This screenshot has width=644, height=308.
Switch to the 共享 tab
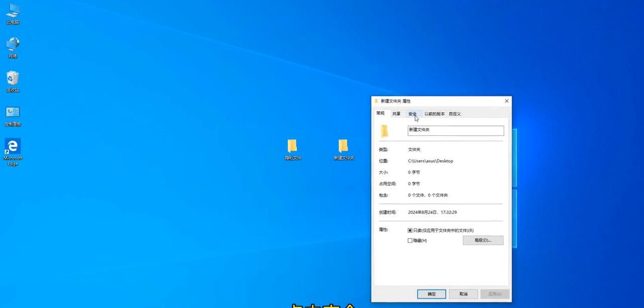396,113
